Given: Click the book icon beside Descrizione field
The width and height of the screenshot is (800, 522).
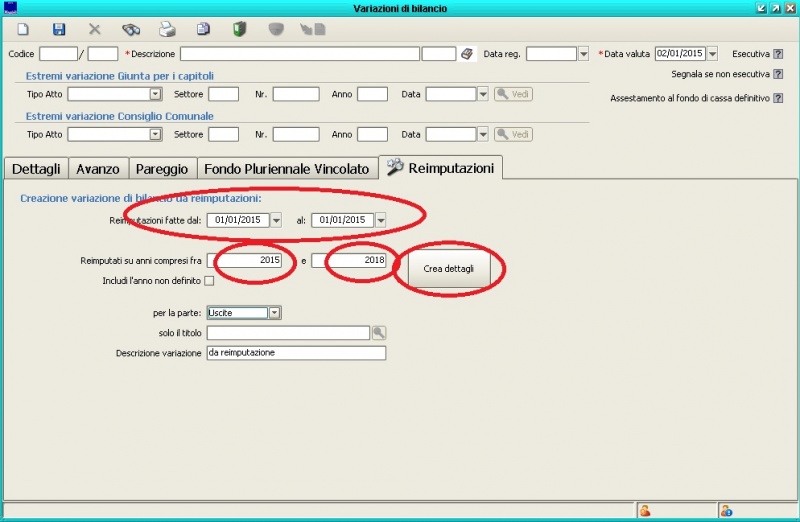Looking at the screenshot, I should point(467,54).
